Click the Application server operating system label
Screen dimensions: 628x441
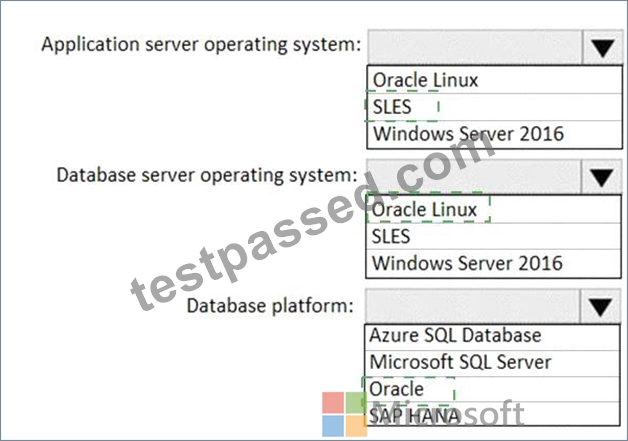tap(201, 44)
